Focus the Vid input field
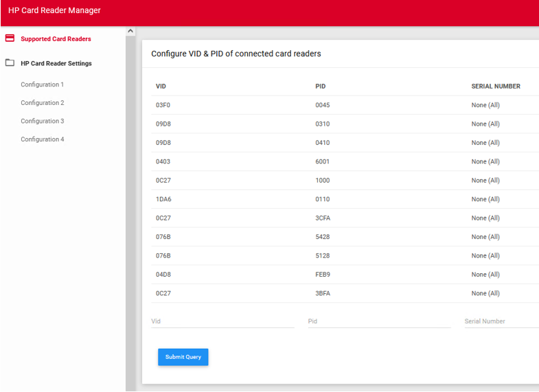539x392 pixels. pos(222,321)
